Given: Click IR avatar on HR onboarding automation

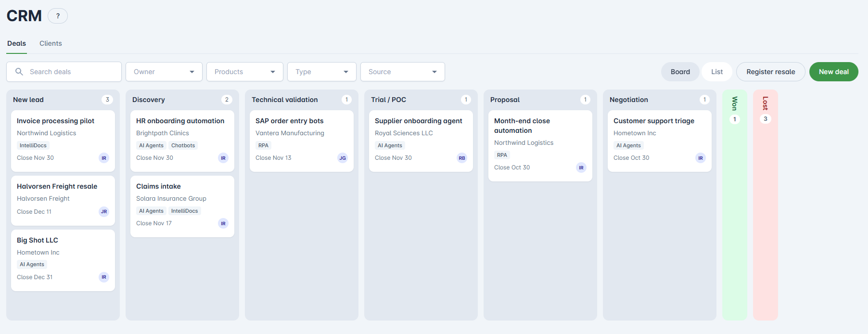Looking at the screenshot, I should [x=223, y=158].
